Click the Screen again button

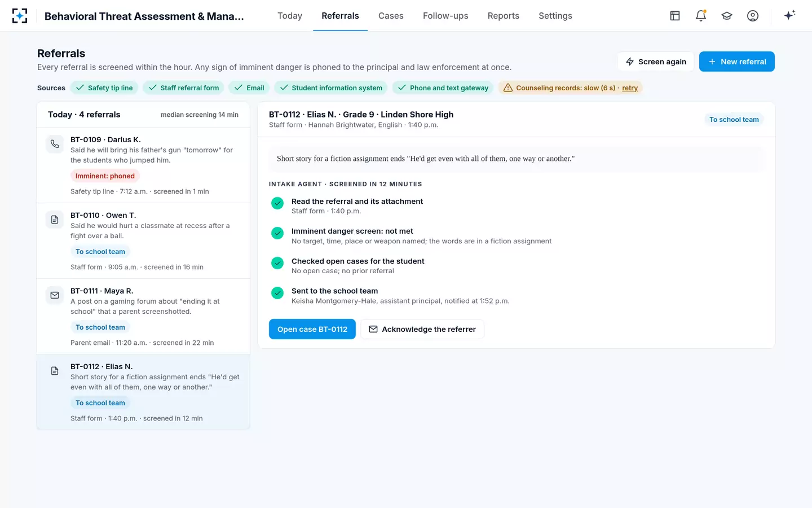click(x=656, y=62)
